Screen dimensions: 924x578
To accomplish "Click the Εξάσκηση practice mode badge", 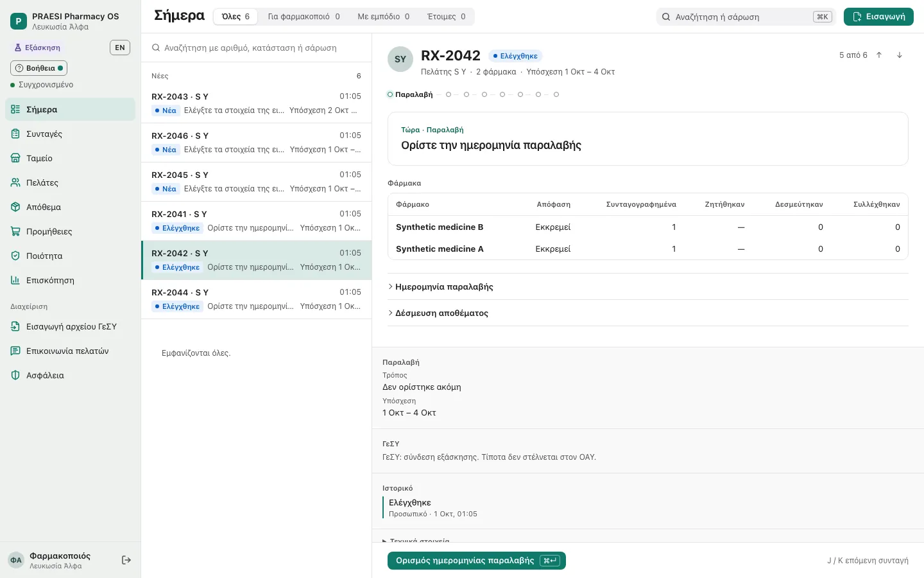I will (37, 48).
